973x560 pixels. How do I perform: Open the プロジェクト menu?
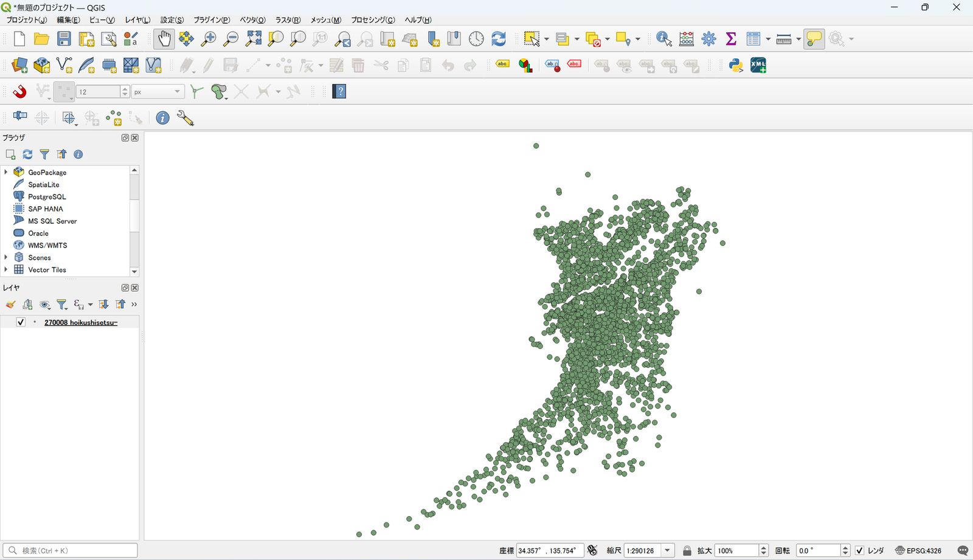pos(26,20)
